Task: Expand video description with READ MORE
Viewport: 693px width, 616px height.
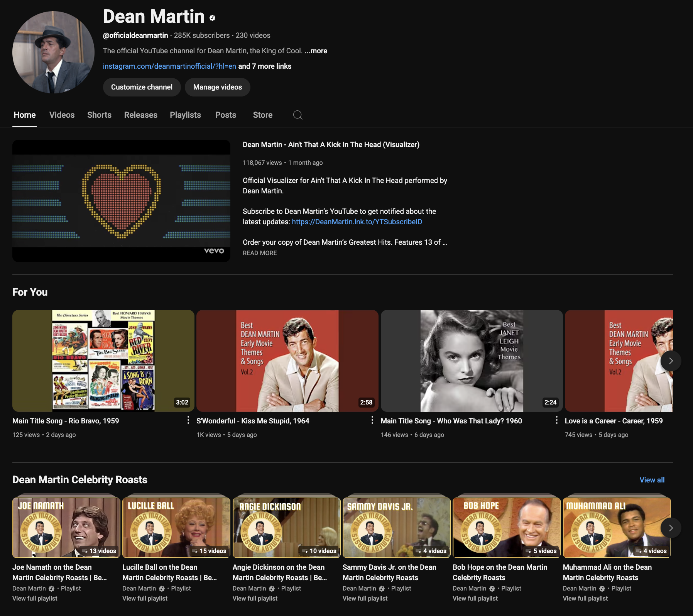Action: pos(260,253)
